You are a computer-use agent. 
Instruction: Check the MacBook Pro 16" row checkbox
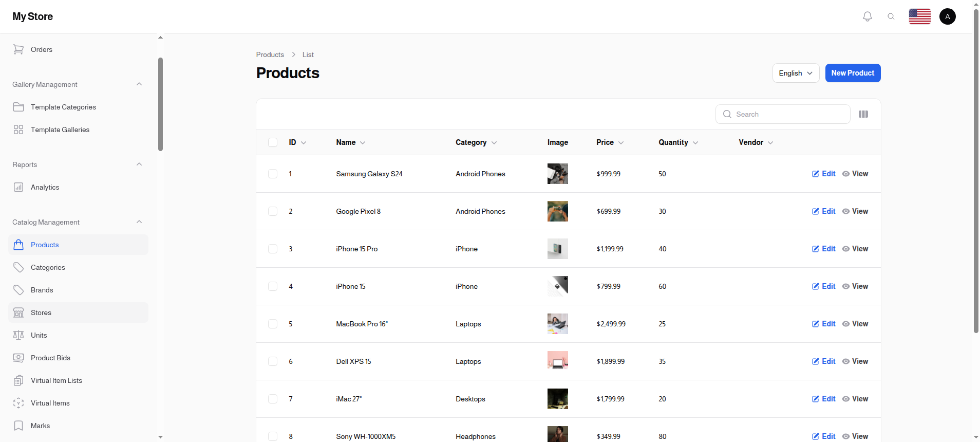coord(273,324)
